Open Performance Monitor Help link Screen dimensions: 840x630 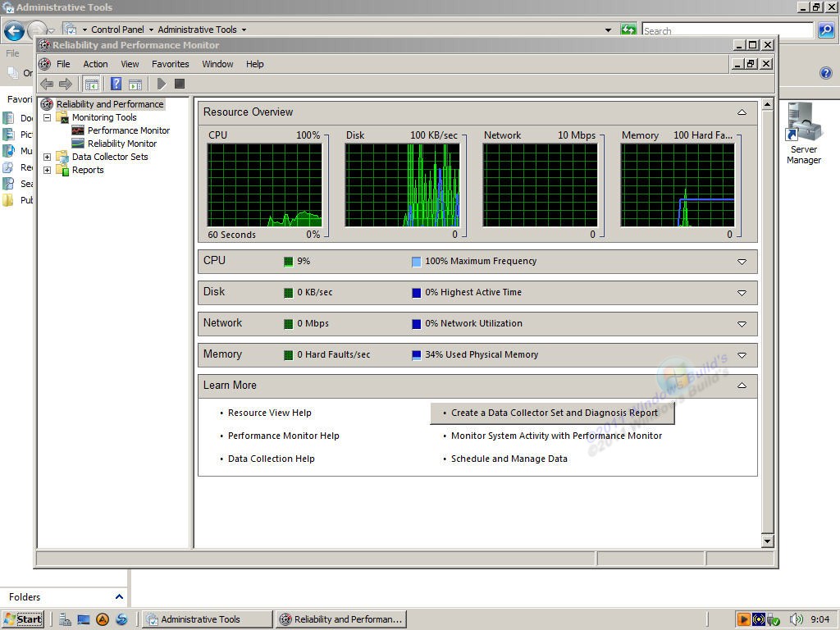coord(283,436)
